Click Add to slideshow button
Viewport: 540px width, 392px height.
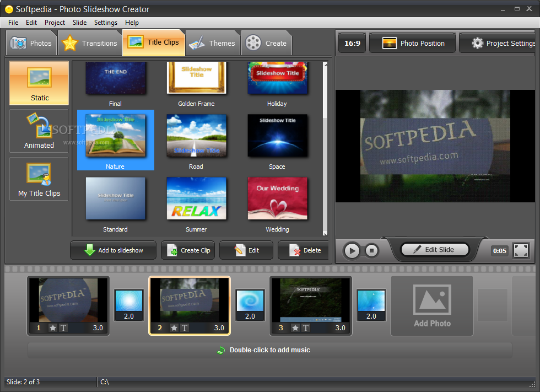point(114,250)
